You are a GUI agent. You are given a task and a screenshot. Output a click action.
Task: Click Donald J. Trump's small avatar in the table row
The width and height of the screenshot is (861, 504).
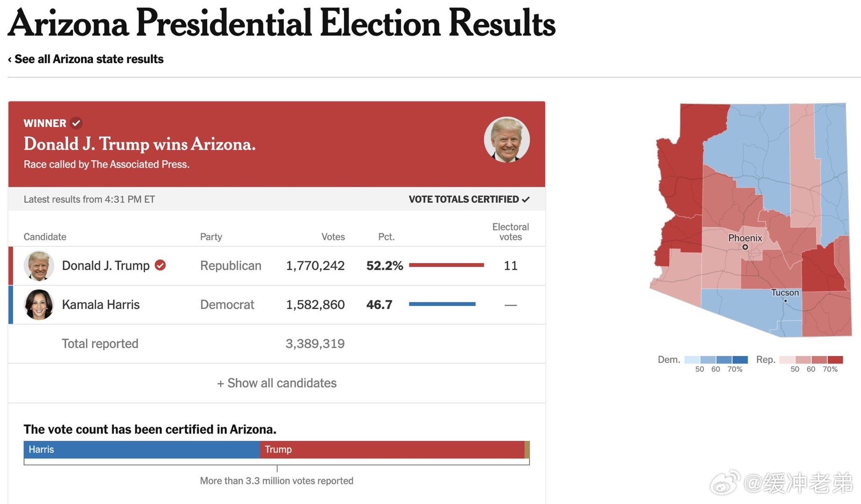click(x=39, y=266)
